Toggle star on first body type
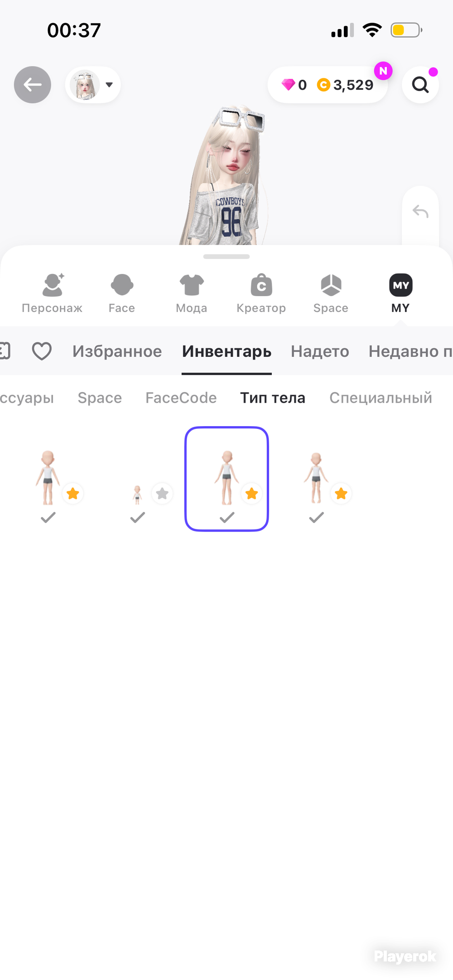 click(73, 494)
